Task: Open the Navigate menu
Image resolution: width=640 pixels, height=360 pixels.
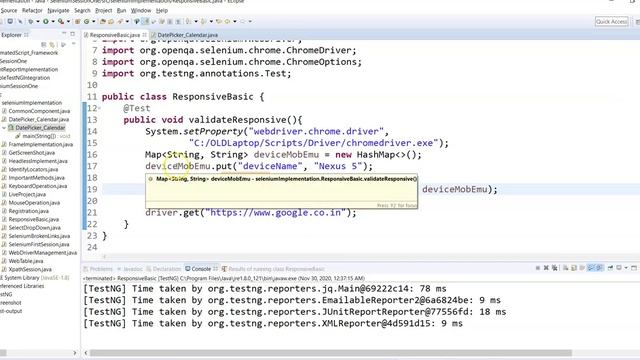Action: pos(58,10)
